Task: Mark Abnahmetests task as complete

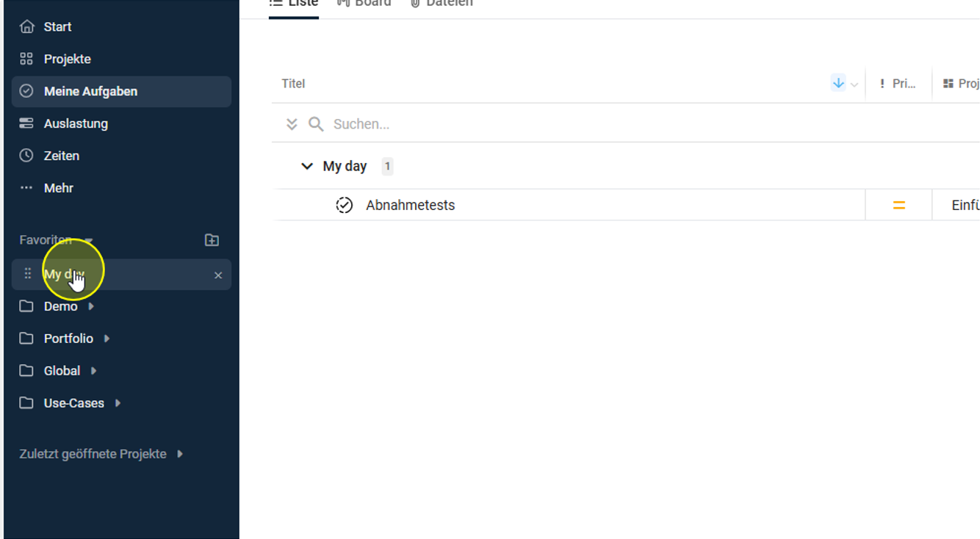Action: coord(344,205)
